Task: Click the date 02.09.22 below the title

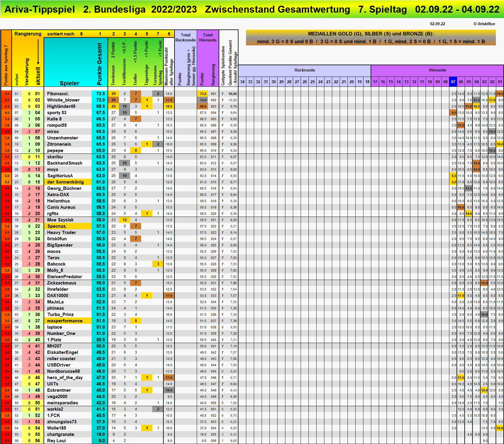Action: tap(437, 24)
